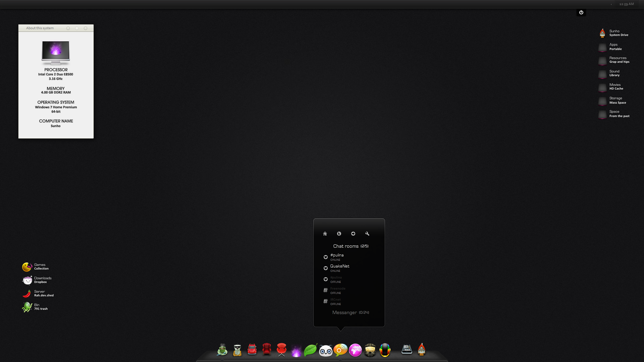Open the Halo helmet dock icon
The height and width of the screenshot is (362, 644).
pyautogui.click(x=370, y=350)
